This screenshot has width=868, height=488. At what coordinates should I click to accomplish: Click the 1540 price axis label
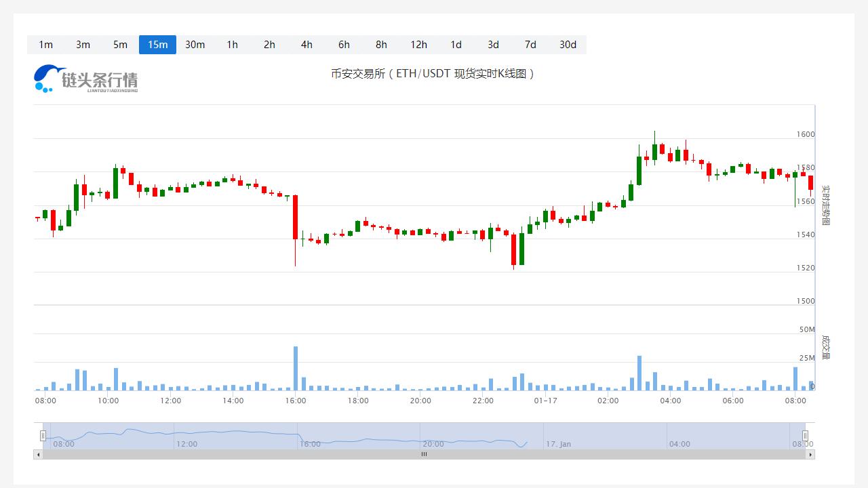point(806,235)
